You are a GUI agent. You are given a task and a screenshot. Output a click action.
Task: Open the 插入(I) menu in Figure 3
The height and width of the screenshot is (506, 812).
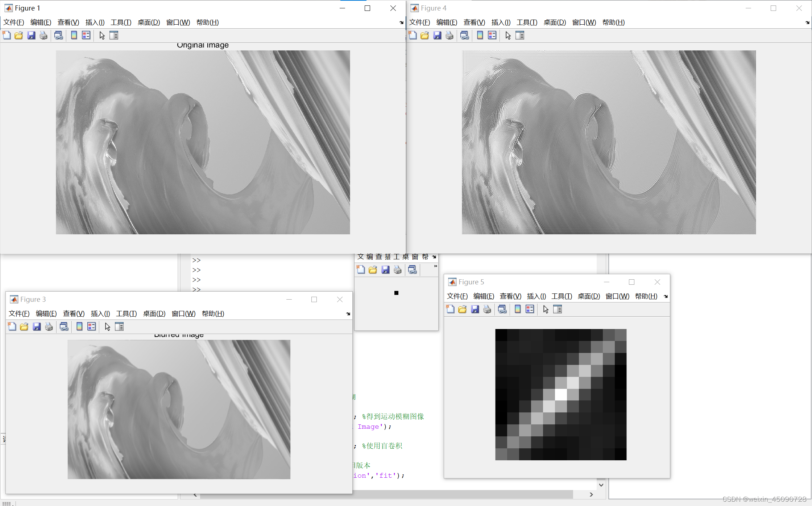100,313
